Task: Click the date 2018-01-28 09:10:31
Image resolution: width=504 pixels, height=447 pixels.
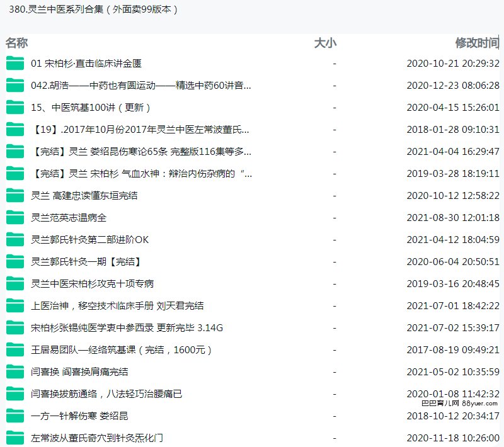Action: click(x=453, y=130)
